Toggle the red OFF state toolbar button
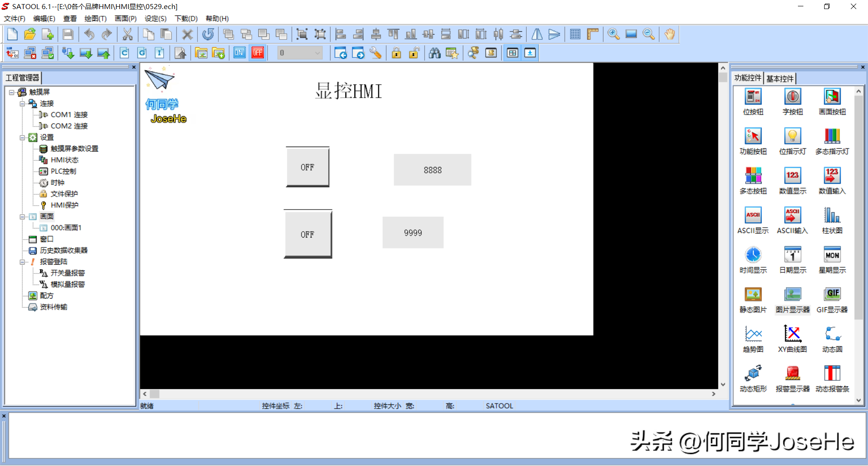This screenshot has width=868, height=466. tap(258, 53)
